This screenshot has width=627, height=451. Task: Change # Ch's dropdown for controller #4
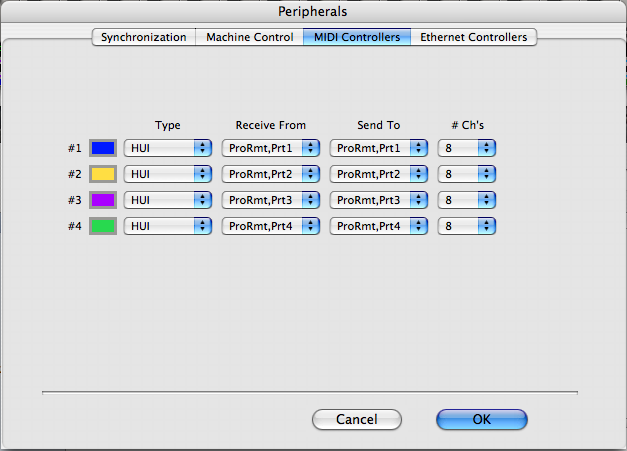467,226
